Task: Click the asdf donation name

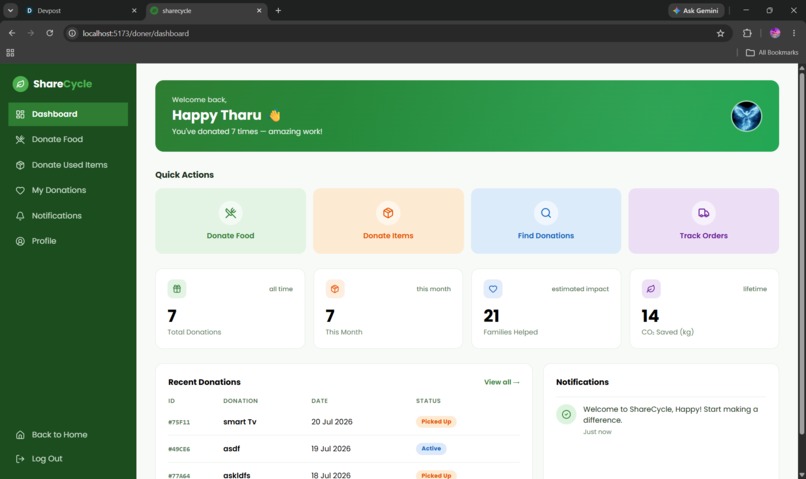Action: point(231,449)
